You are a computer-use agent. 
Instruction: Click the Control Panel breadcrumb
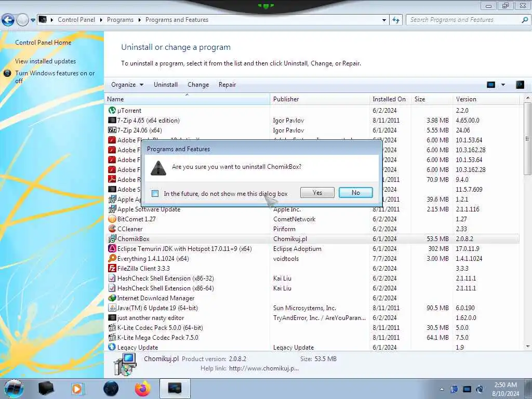76,20
